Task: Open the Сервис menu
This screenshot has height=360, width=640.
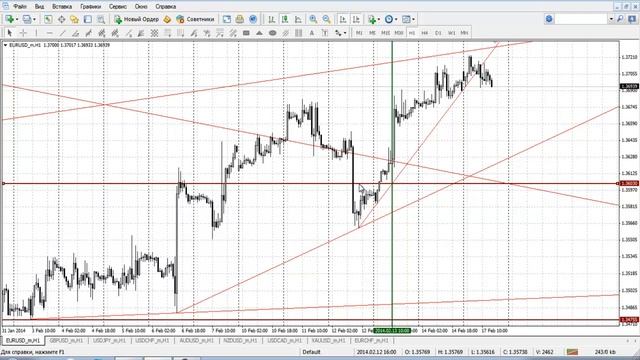Action: pyautogui.click(x=118, y=7)
